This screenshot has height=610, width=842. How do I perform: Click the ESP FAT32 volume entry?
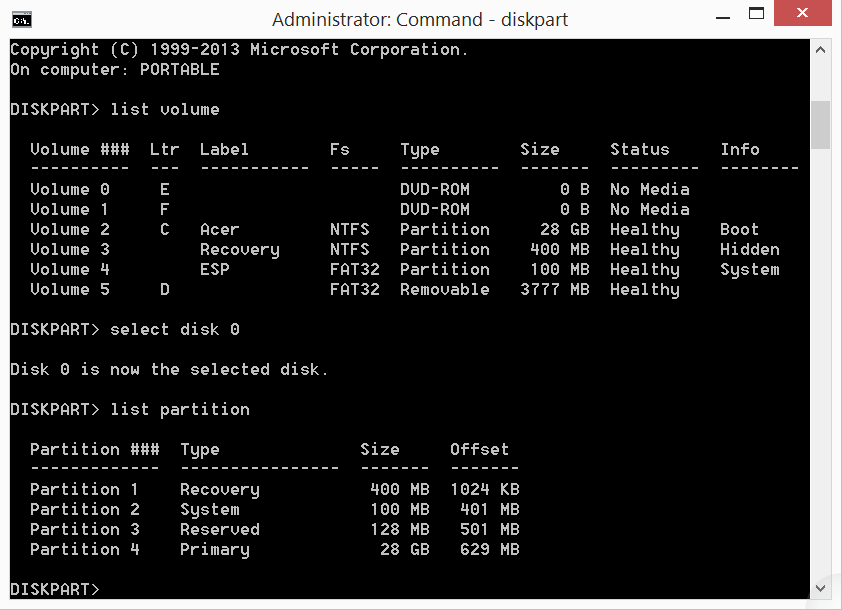[x=300, y=269]
